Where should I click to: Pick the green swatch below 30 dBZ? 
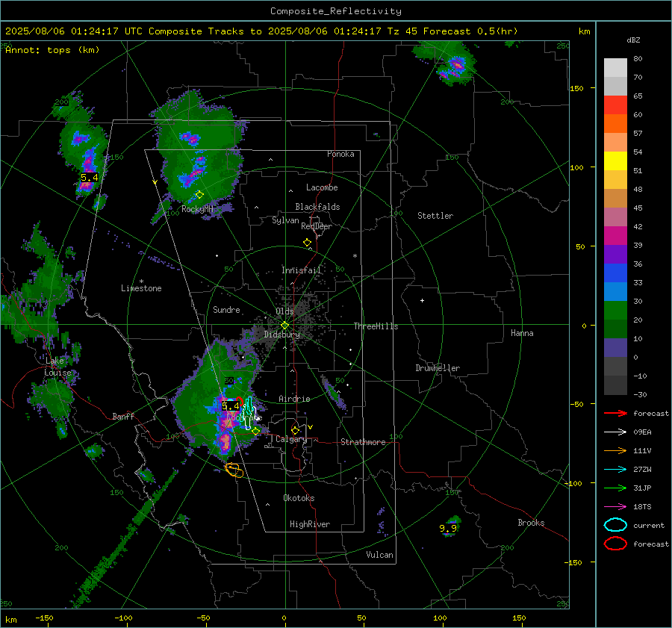coord(615,311)
